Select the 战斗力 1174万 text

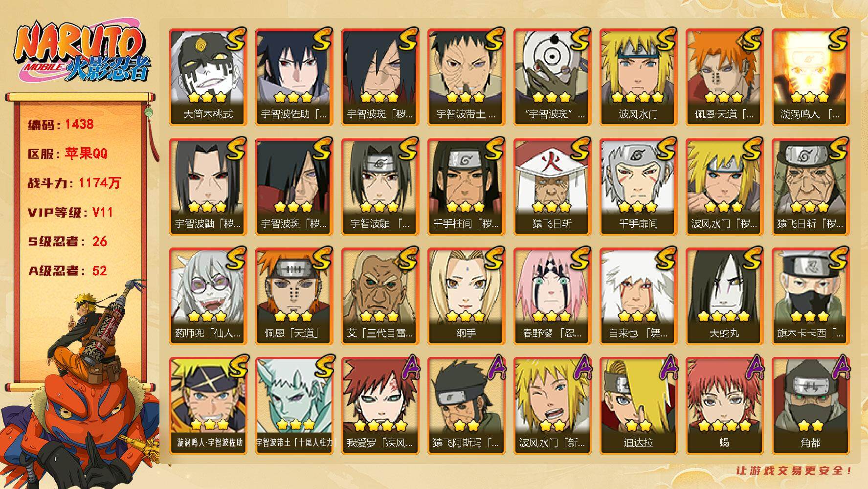pyautogui.click(x=74, y=183)
